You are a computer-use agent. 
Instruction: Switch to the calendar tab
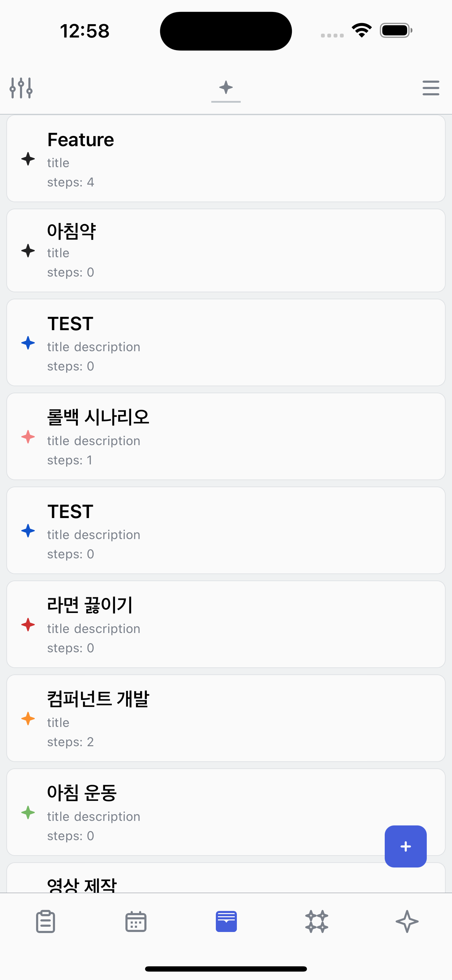pos(136,921)
